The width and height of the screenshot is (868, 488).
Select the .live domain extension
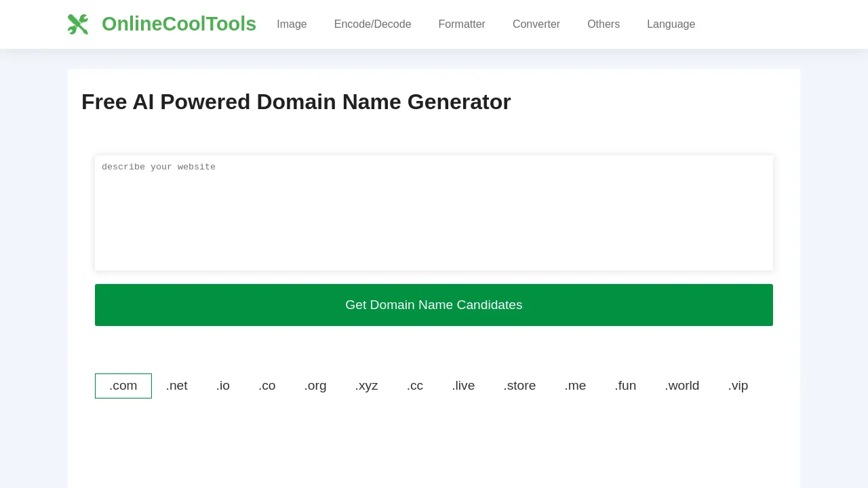(463, 386)
